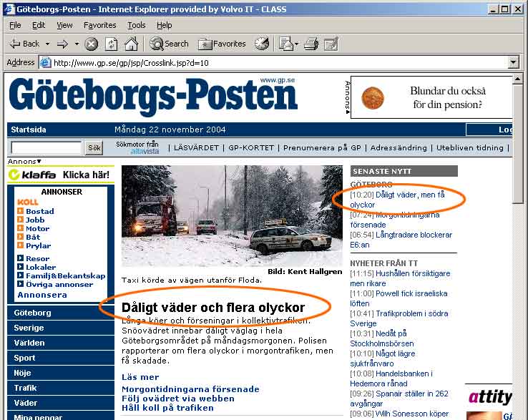Click the site search text box
The height and width of the screenshot is (420, 528).
pyautogui.click(x=46, y=147)
